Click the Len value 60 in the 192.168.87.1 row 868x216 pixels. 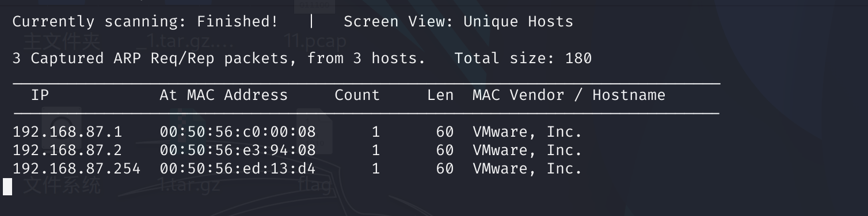pos(445,132)
